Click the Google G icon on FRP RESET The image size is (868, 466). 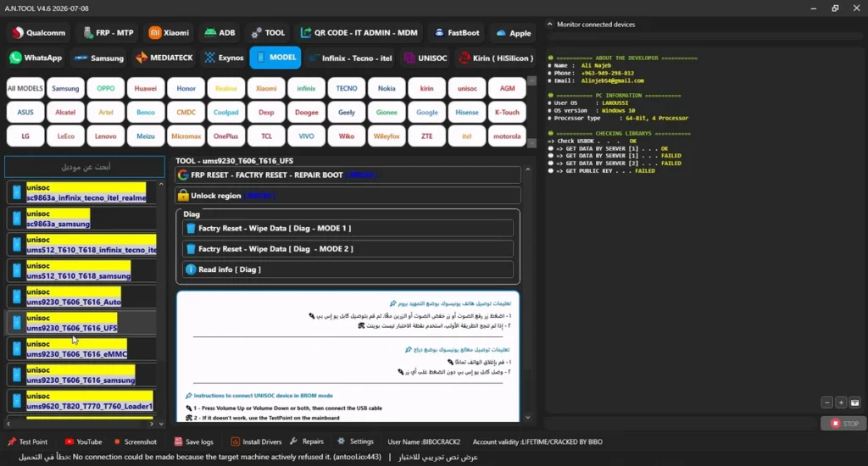(183, 175)
